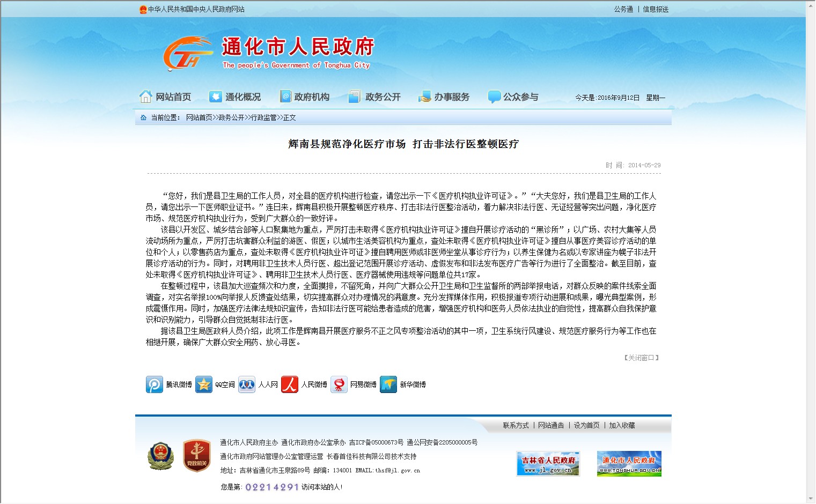Select 办事服务 in navigation bar
This screenshot has width=816, height=504.
[x=444, y=97]
